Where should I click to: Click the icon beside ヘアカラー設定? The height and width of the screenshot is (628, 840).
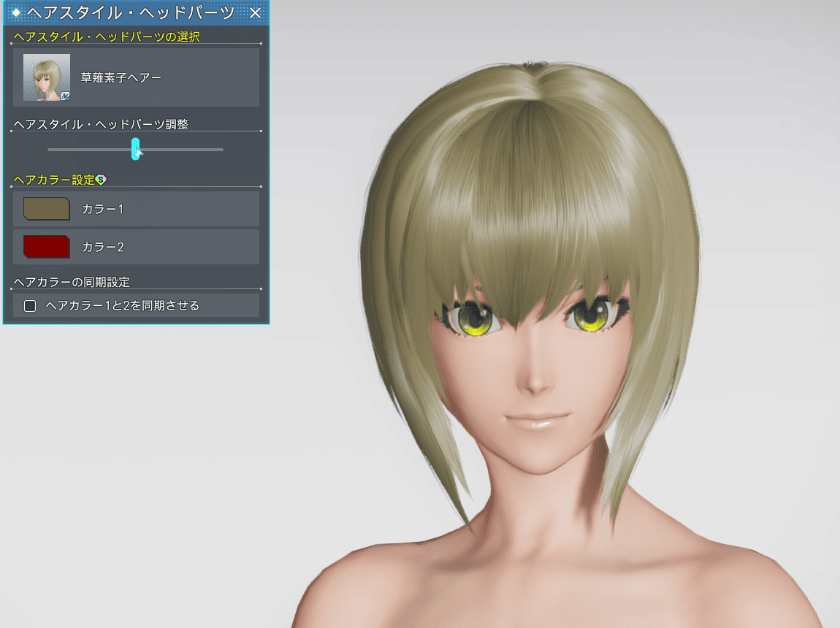click(101, 180)
